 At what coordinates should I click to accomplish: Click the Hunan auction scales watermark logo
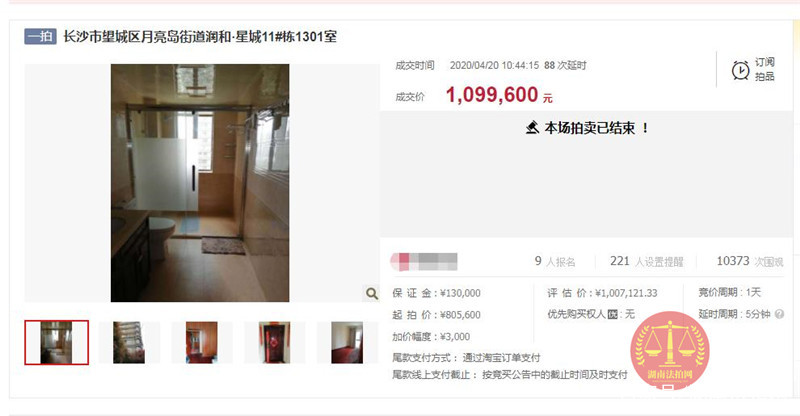click(x=669, y=349)
